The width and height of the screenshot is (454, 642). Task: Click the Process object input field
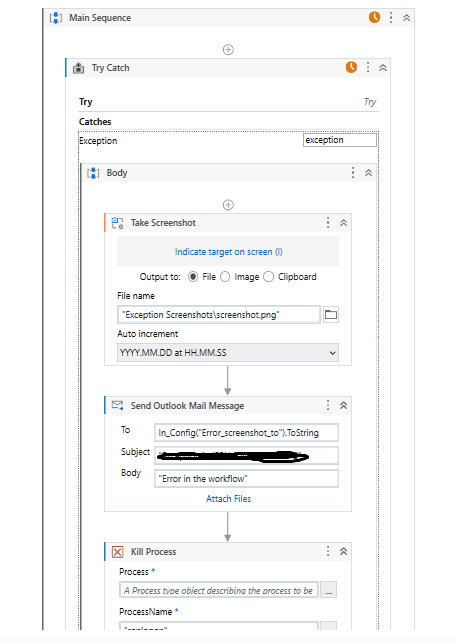coord(219,590)
